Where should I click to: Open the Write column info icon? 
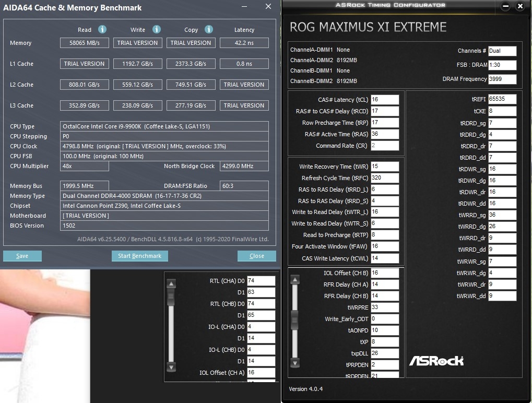[x=157, y=30]
